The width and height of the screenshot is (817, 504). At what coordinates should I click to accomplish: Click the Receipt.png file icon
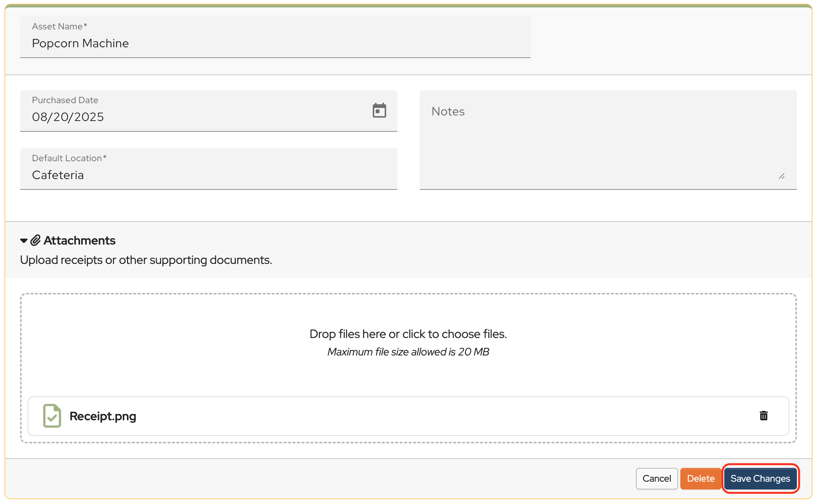[x=52, y=416]
